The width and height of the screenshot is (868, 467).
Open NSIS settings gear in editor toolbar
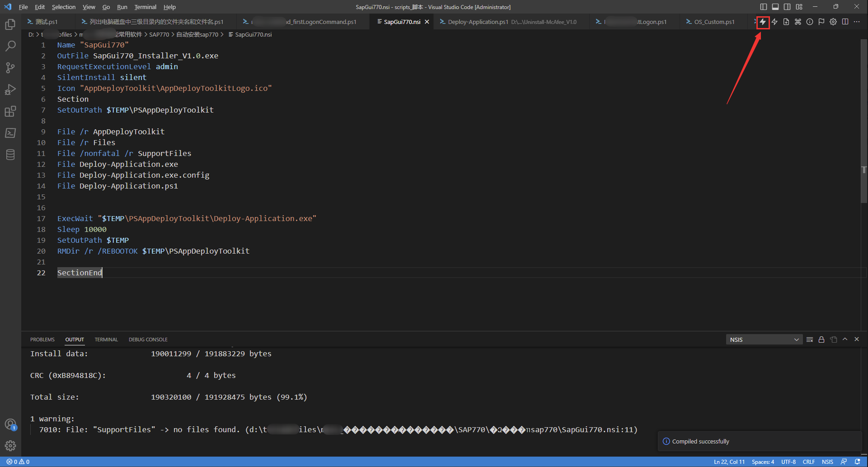[x=833, y=22]
